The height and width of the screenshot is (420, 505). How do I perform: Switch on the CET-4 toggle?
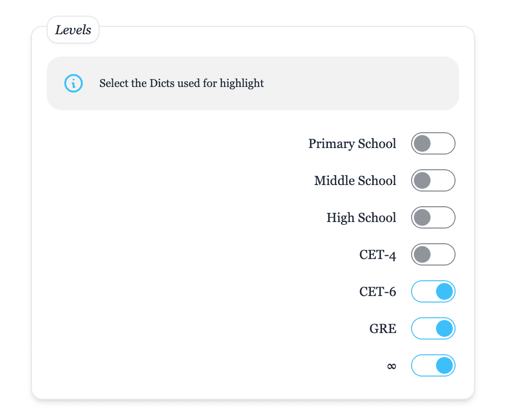(433, 254)
